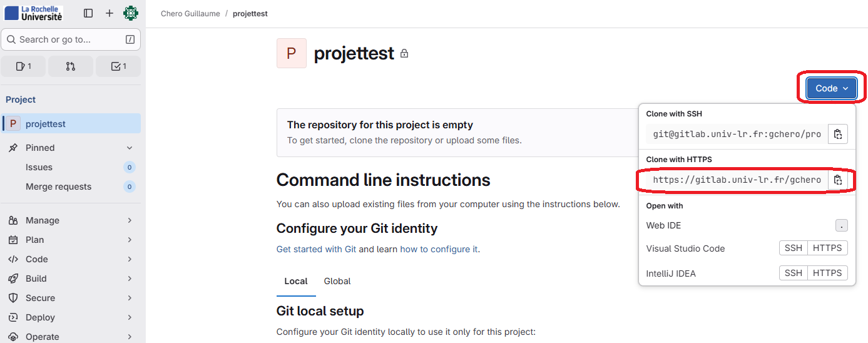Close the Code dropdown button

coord(831,88)
